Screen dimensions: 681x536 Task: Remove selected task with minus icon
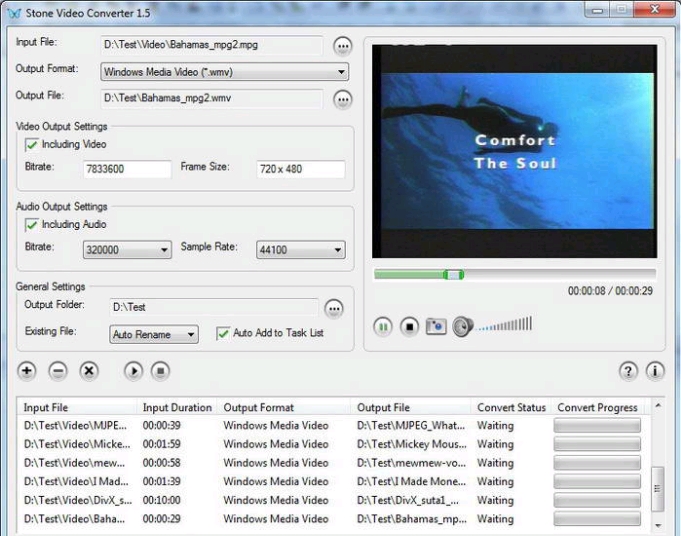(58, 371)
